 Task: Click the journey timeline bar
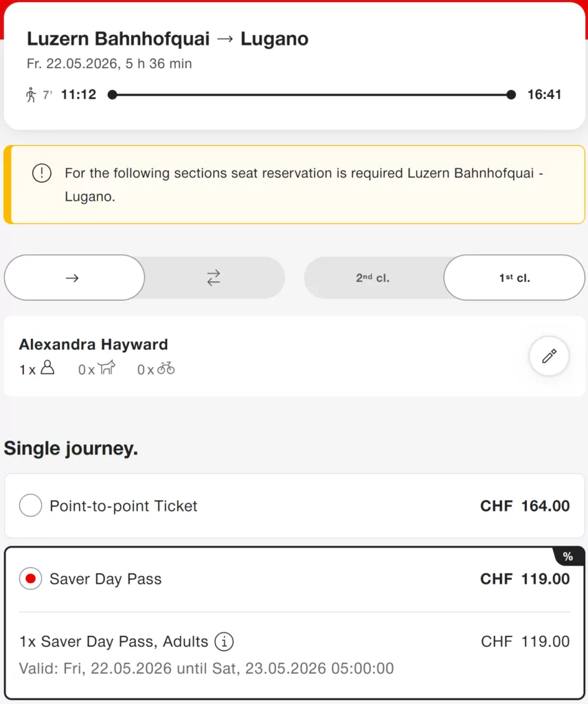tap(311, 95)
